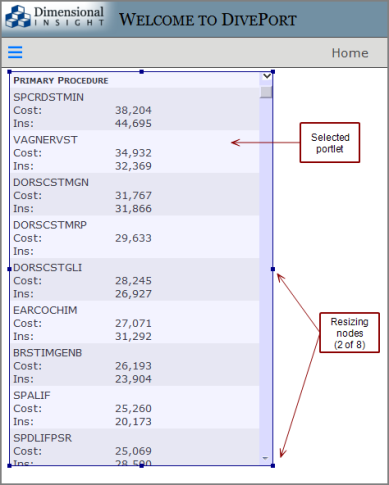This screenshot has width=389, height=485.
Task: Click the top-center resizing node
Action: 142,72
